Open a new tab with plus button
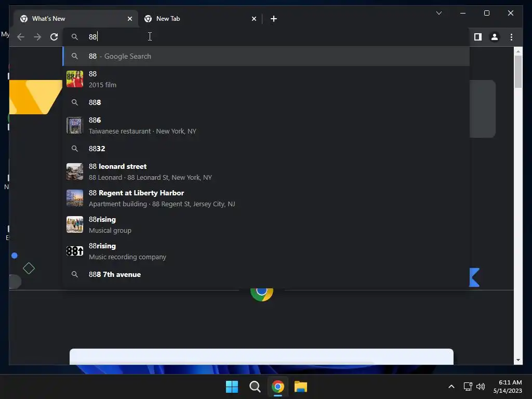 pos(273,19)
